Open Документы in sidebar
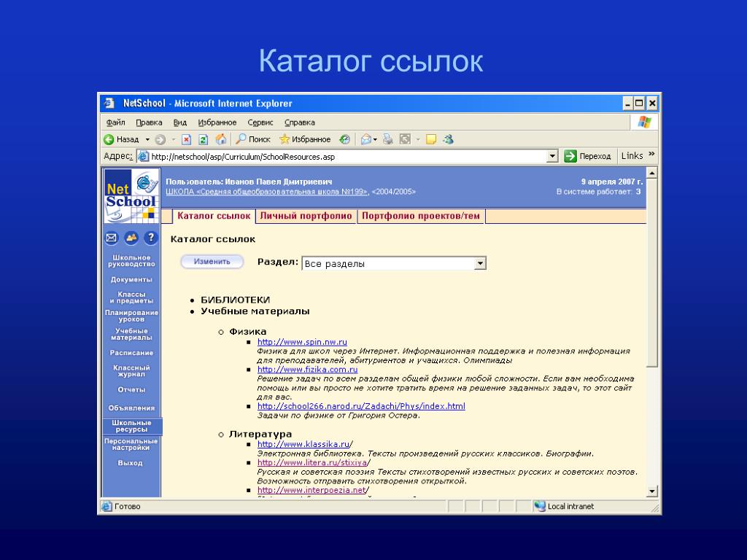 pyautogui.click(x=131, y=279)
